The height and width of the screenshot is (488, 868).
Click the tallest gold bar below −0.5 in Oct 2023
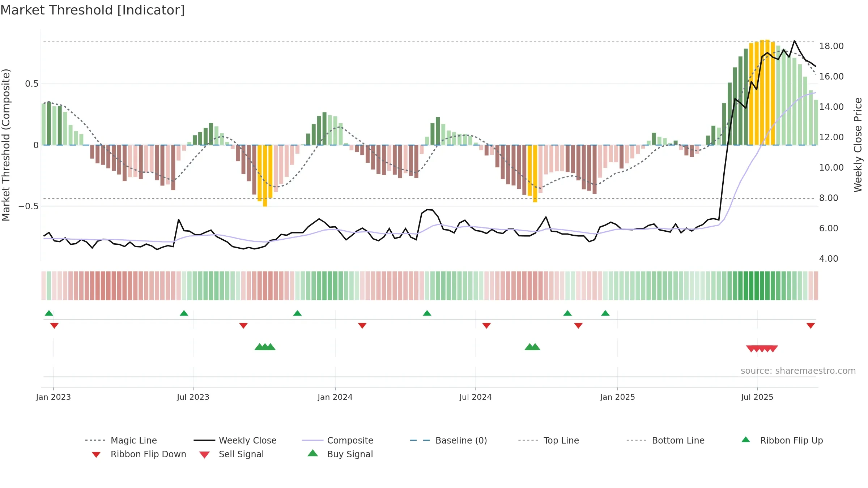point(265,176)
